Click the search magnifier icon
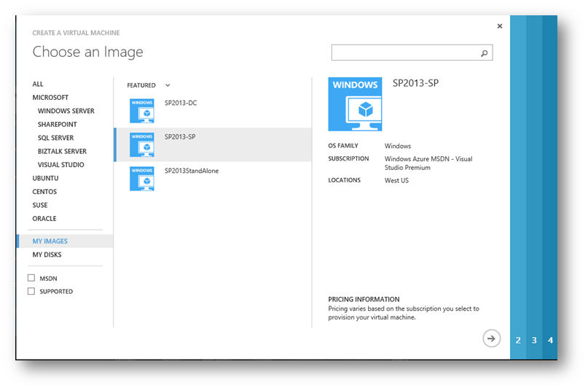The width and height of the screenshot is (588, 391). 484,53
